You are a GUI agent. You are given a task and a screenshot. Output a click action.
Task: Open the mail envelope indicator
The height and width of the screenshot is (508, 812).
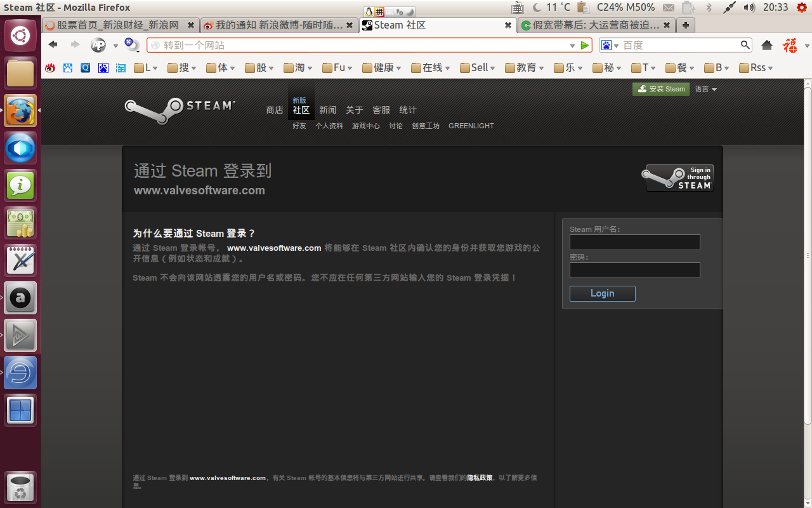[x=669, y=8]
